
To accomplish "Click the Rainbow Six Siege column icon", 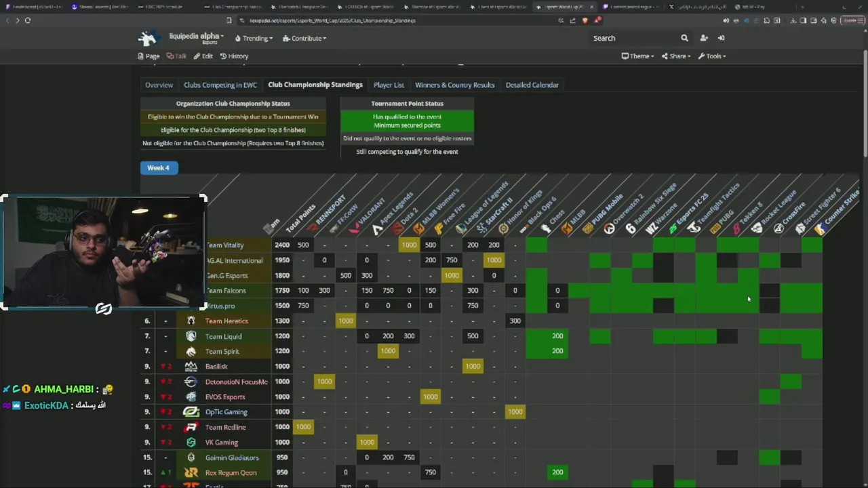I will pyautogui.click(x=631, y=229).
